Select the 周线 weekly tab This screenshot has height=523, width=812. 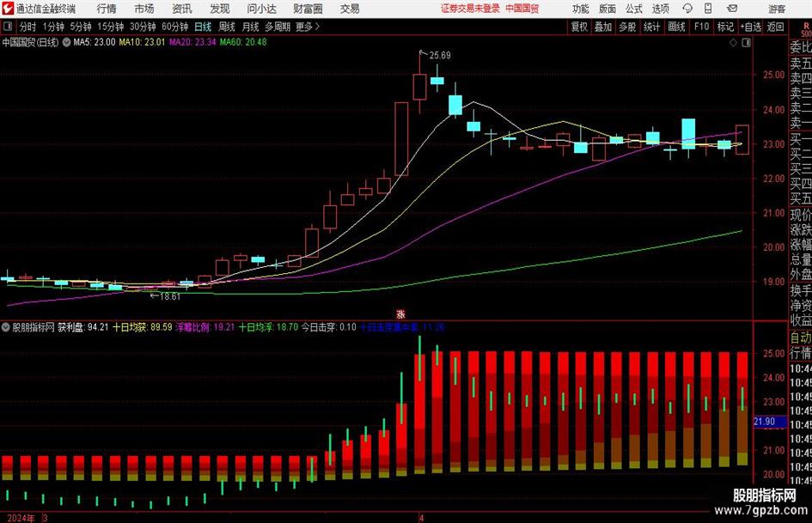pos(227,27)
